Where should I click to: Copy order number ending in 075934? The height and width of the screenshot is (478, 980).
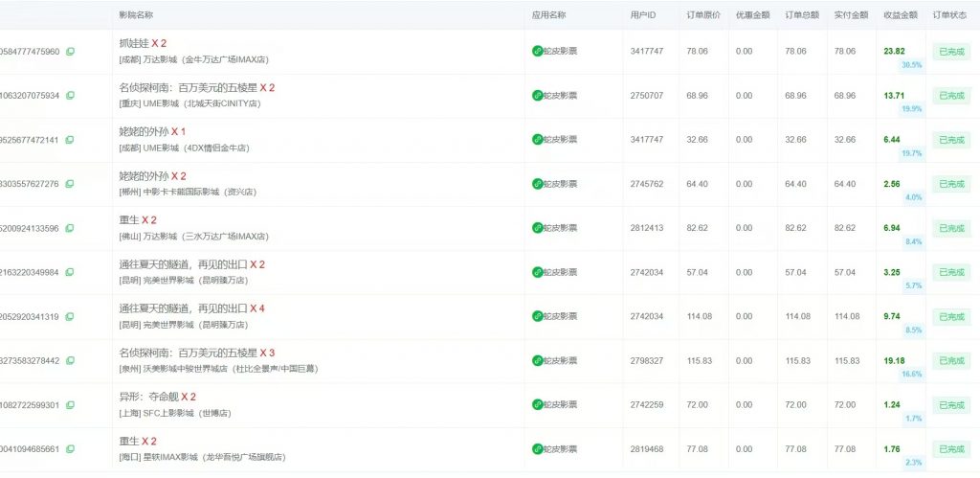coord(70,96)
